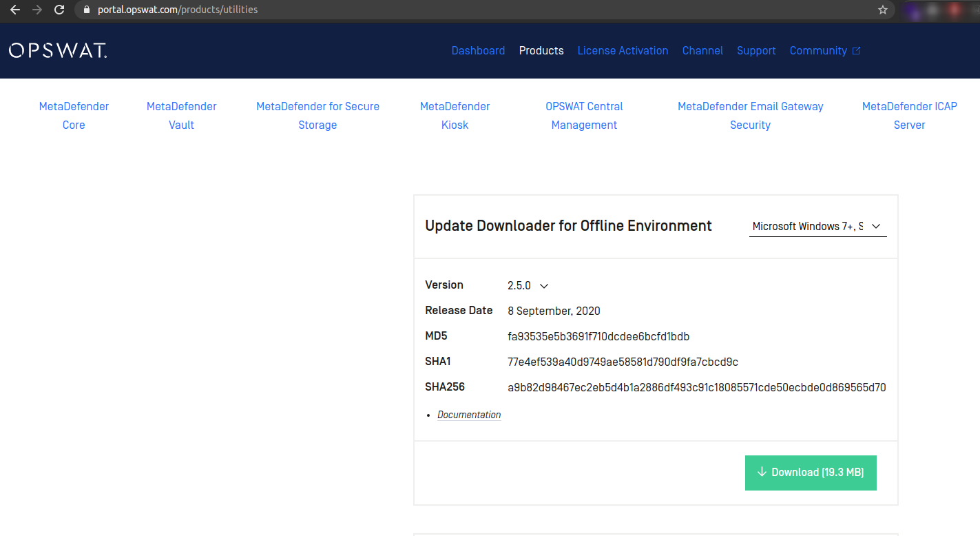The height and width of the screenshot is (536, 980).
Task: Click the release date 8 September, 2020
Action: coord(554,311)
